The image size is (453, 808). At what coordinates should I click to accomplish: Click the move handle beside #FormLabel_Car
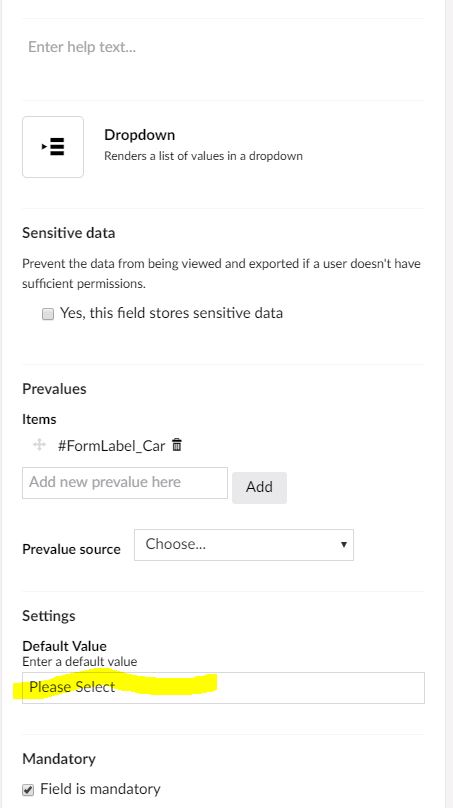pyautogui.click(x=39, y=445)
